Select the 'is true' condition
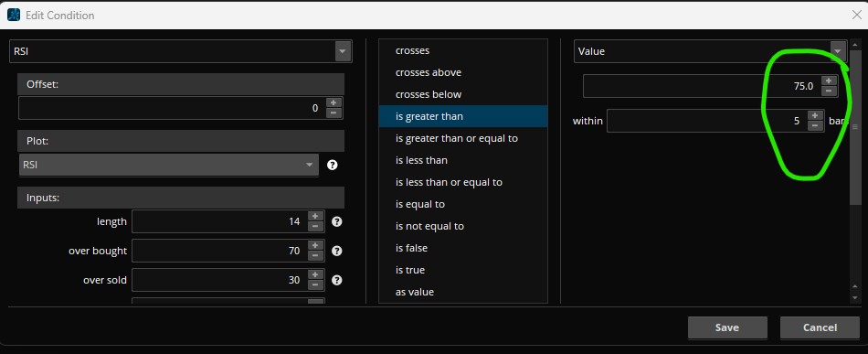Image resolution: width=868 pixels, height=354 pixels. (463, 270)
